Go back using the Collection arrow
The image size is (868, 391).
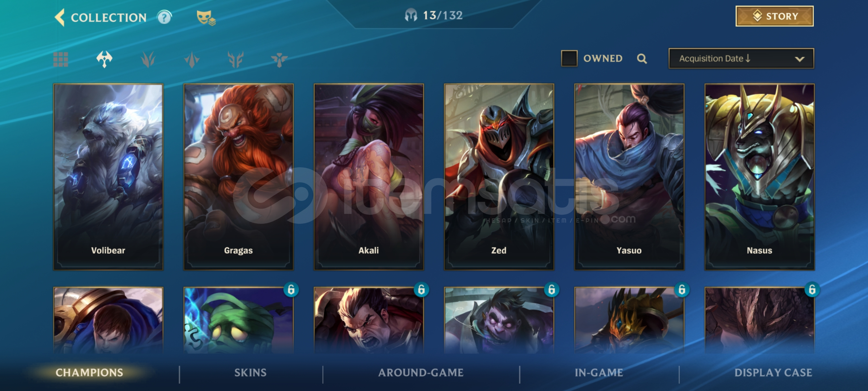pyautogui.click(x=60, y=17)
